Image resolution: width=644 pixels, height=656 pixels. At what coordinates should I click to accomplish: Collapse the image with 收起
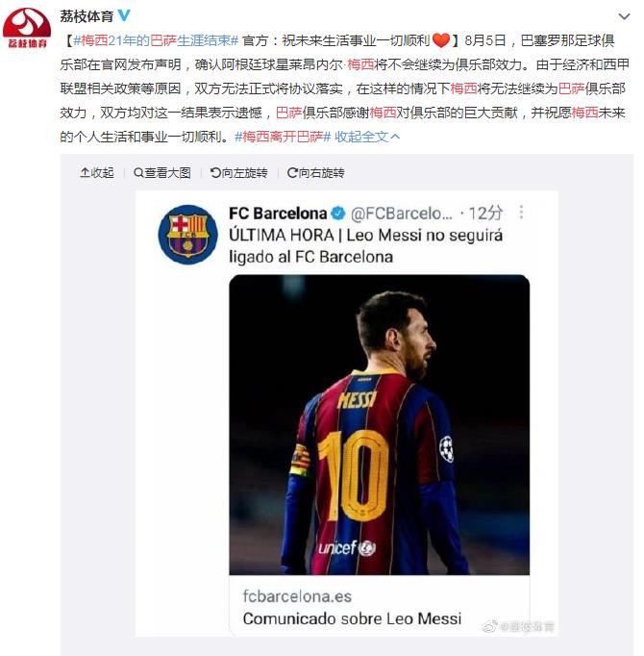97,173
